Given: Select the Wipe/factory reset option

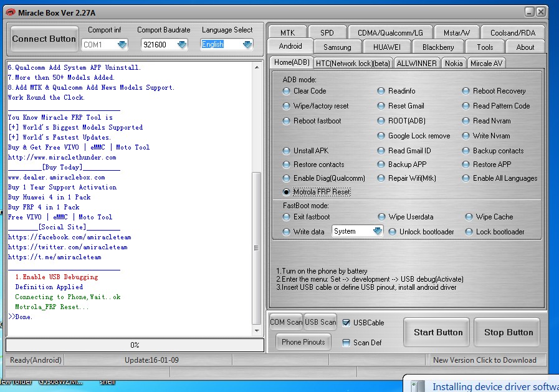Looking at the screenshot, I should coord(286,106).
